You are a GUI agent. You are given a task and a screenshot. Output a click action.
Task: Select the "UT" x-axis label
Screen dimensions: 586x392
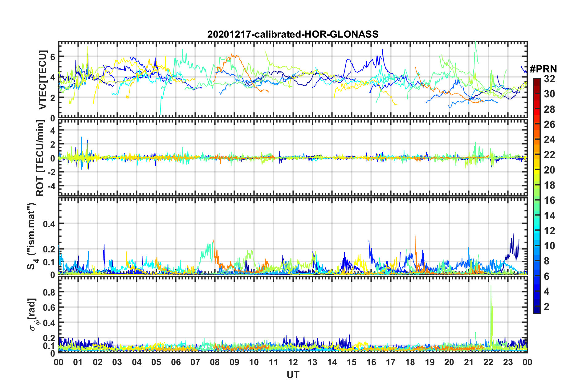point(293,375)
